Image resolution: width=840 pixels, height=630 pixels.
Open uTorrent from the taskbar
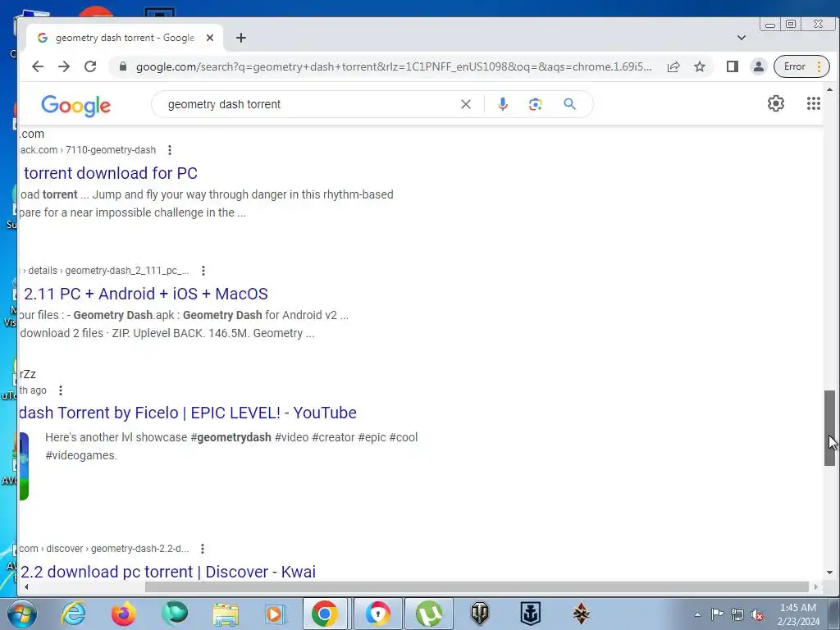tap(428, 614)
